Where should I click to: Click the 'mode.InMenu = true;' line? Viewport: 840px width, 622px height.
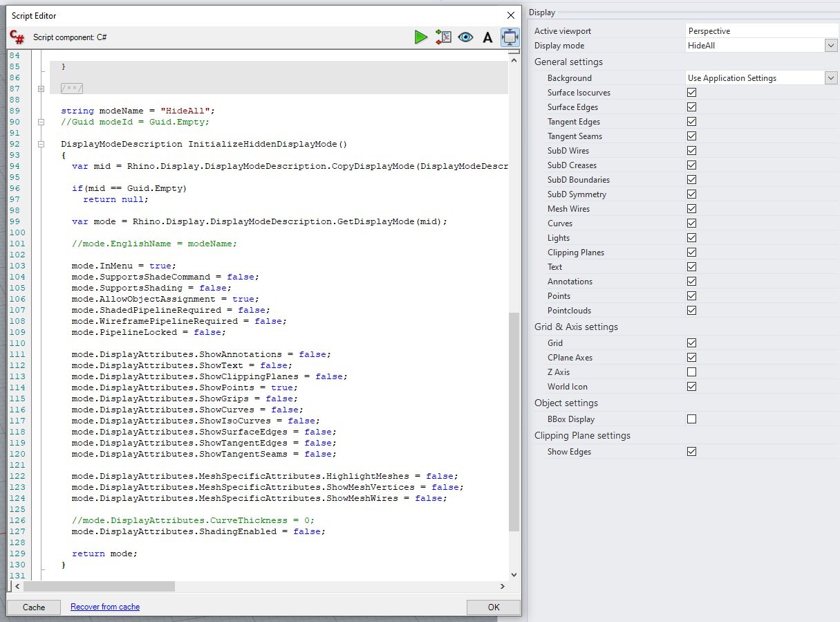pos(124,266)
